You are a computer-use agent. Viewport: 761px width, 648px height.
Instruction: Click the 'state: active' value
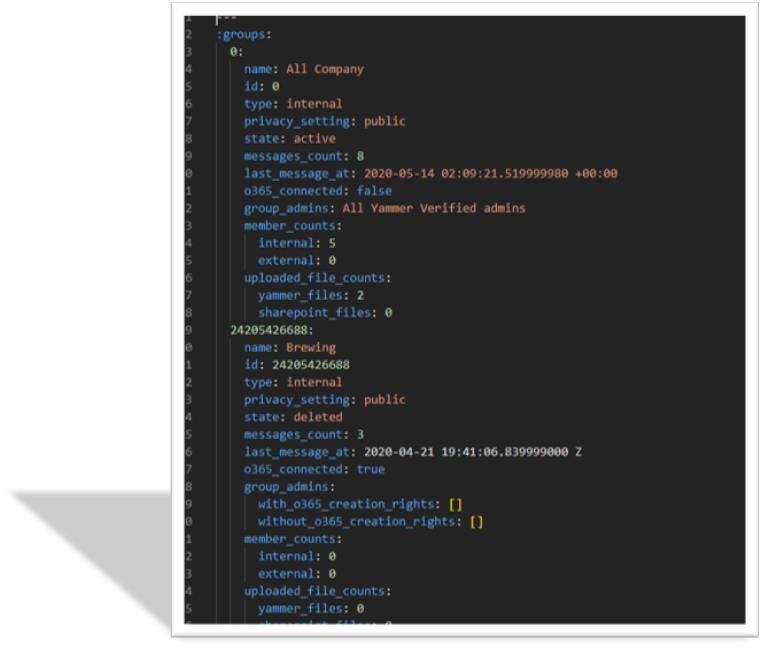coord(314,139)
